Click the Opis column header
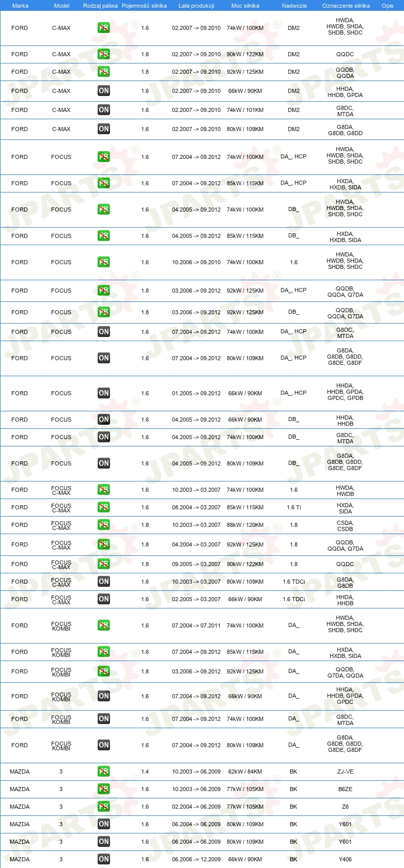This screenshot has width=404, height=868. click(387, 6)
